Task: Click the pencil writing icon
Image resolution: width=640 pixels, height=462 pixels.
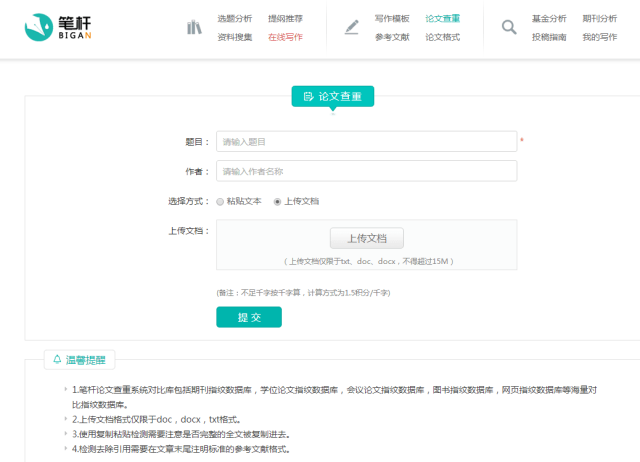Action: point(351,27)
